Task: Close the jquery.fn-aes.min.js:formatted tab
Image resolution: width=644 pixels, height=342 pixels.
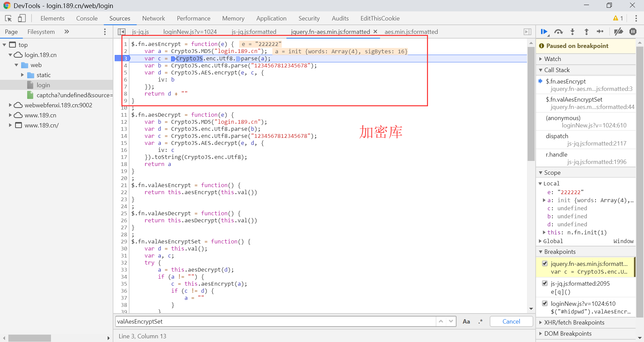Action: click(x=375, y=32)
